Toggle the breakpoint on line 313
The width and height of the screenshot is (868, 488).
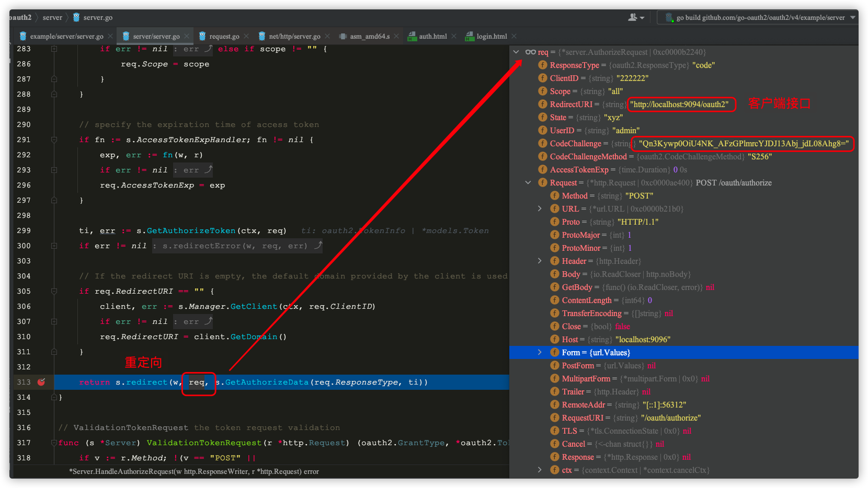tap(41, 382)
